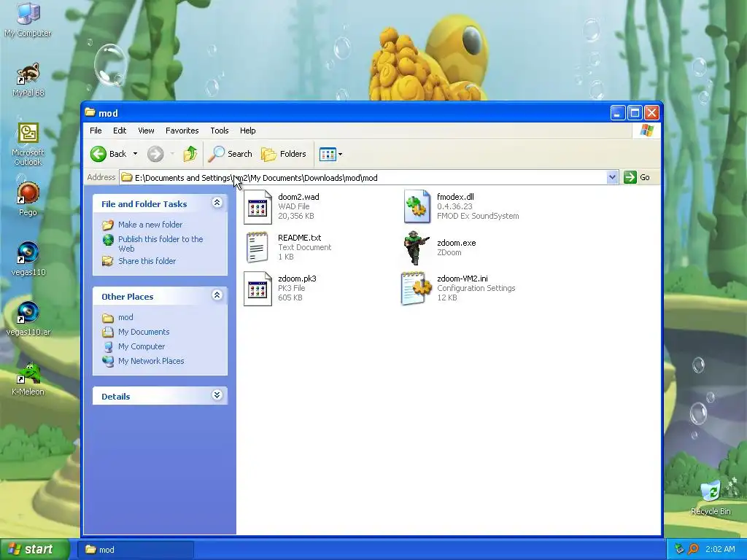Select the README.txt document icon
Viewport: 747px width, 560px height.
(258, 247)
